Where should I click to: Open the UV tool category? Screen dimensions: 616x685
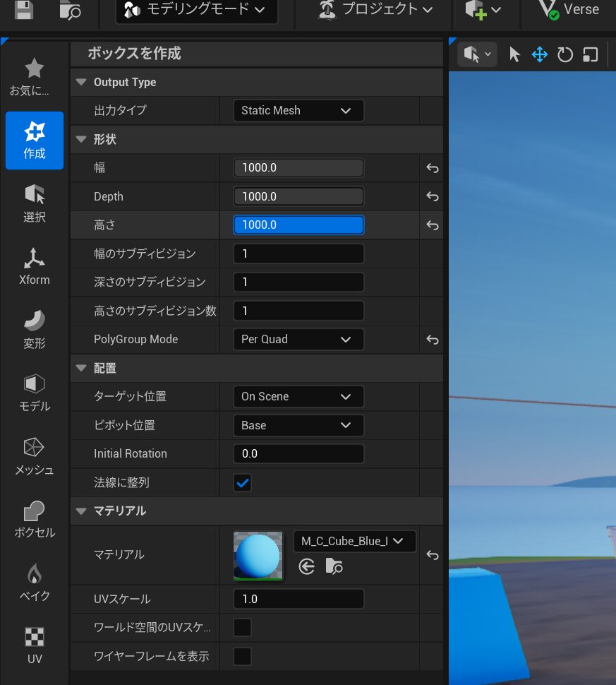coord(34,645)
